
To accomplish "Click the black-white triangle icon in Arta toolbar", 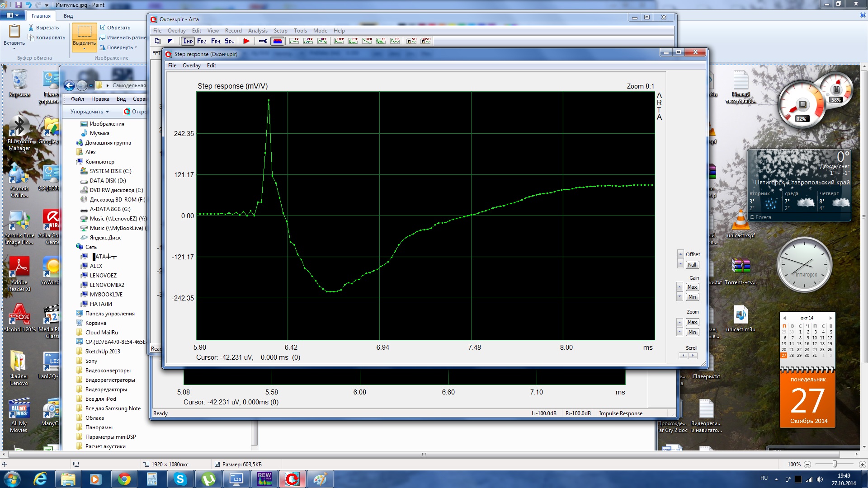I will [170, 41].
